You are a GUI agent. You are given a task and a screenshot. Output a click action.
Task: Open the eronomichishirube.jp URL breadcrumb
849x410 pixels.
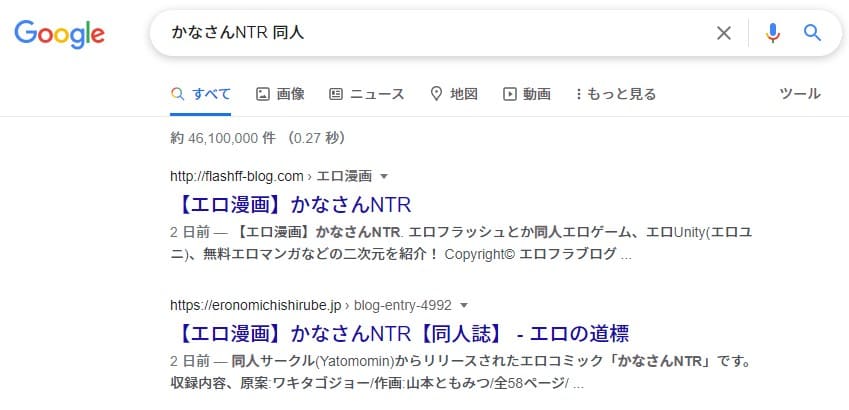311,305
